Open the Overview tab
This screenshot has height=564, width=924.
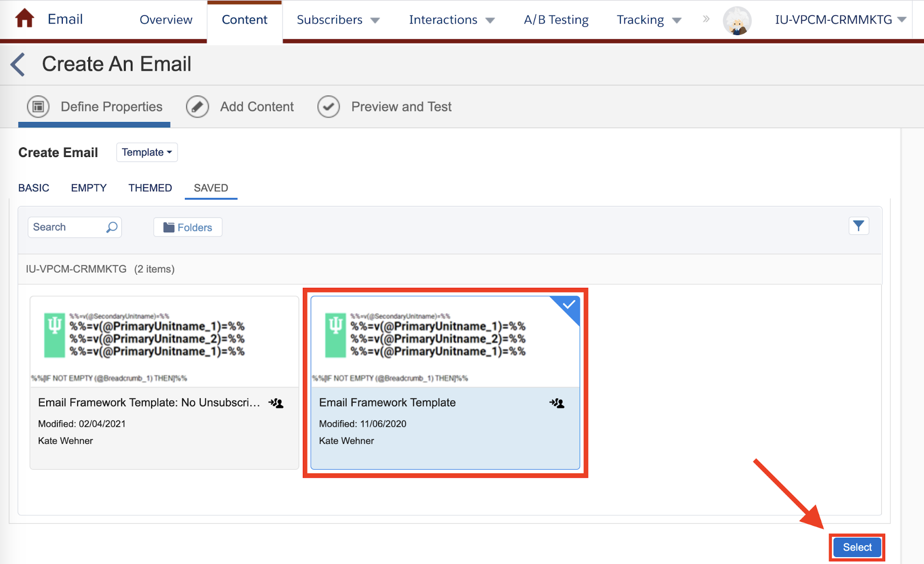pyautogui.click(x=166, y=20)
